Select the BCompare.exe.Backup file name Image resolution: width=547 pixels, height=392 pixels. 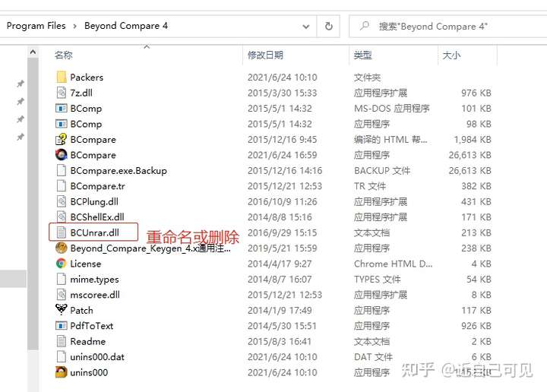tap(119, 170)
